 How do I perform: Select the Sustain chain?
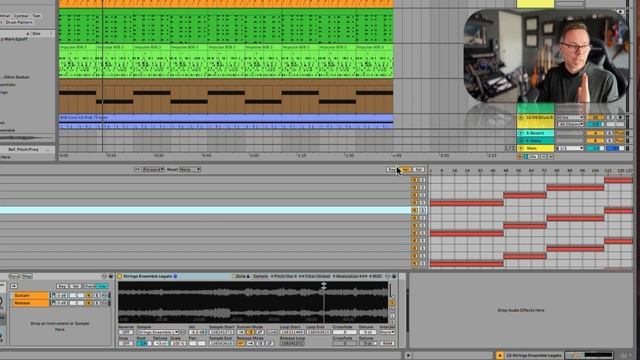(x=30, y=295)
